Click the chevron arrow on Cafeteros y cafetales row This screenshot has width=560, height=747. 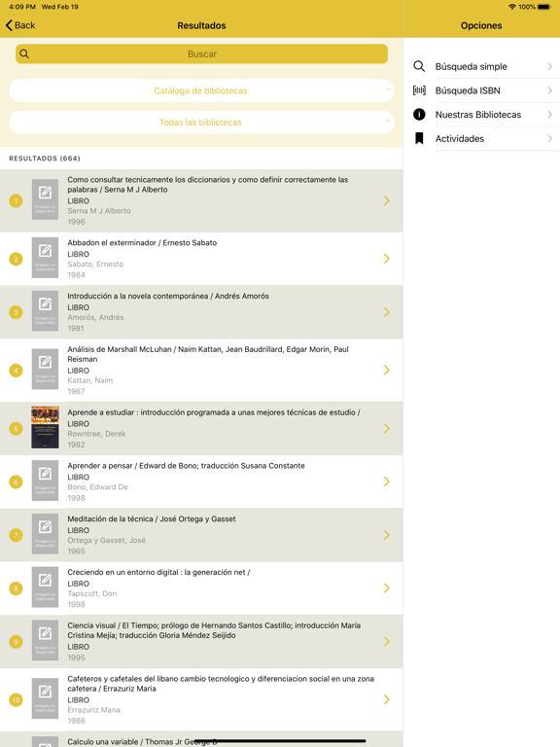pos(387,699)
